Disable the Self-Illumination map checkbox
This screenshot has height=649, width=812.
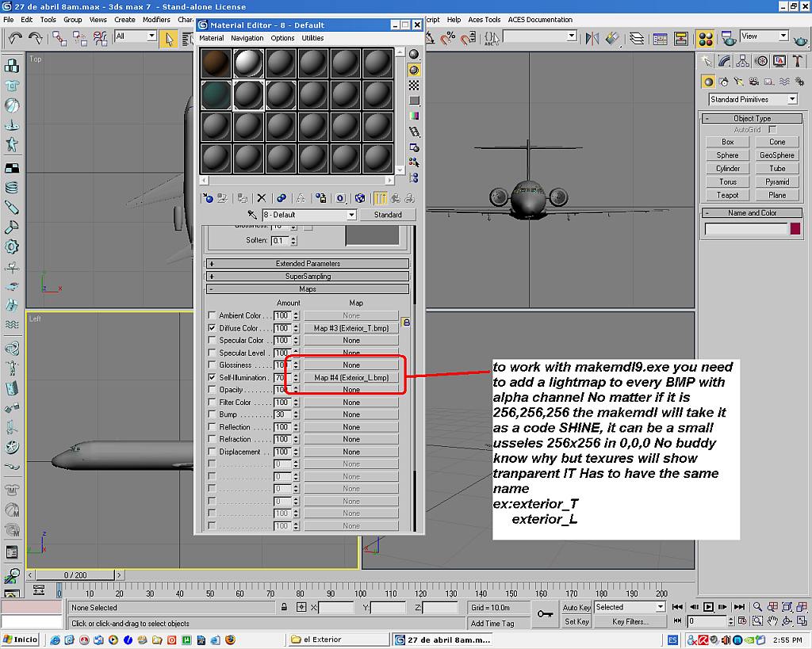click(x=212, y=378)
